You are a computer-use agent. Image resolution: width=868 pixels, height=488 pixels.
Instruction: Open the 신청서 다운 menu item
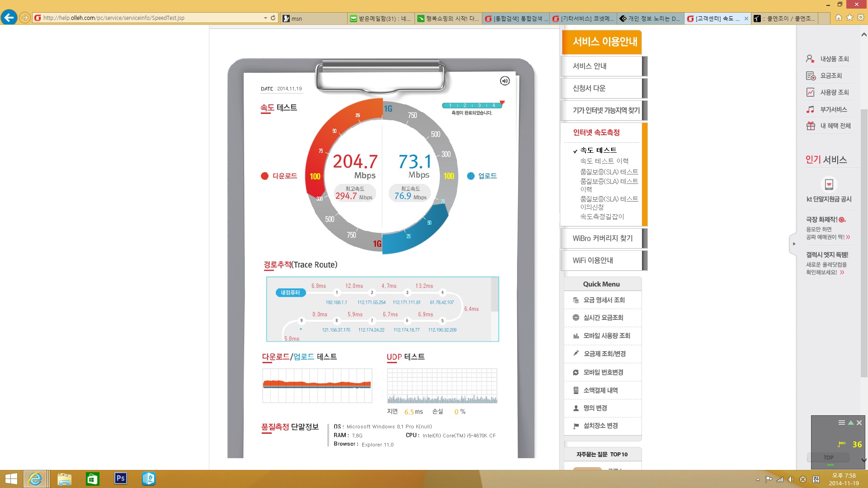pyautogui.click(x=601, y=88)
